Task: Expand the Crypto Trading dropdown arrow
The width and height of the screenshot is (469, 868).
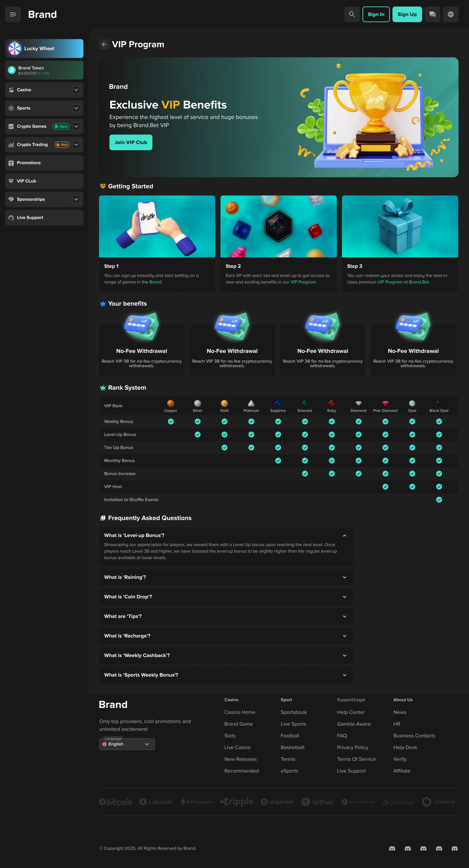Action: pyautogui.click(x=76, y=145)
